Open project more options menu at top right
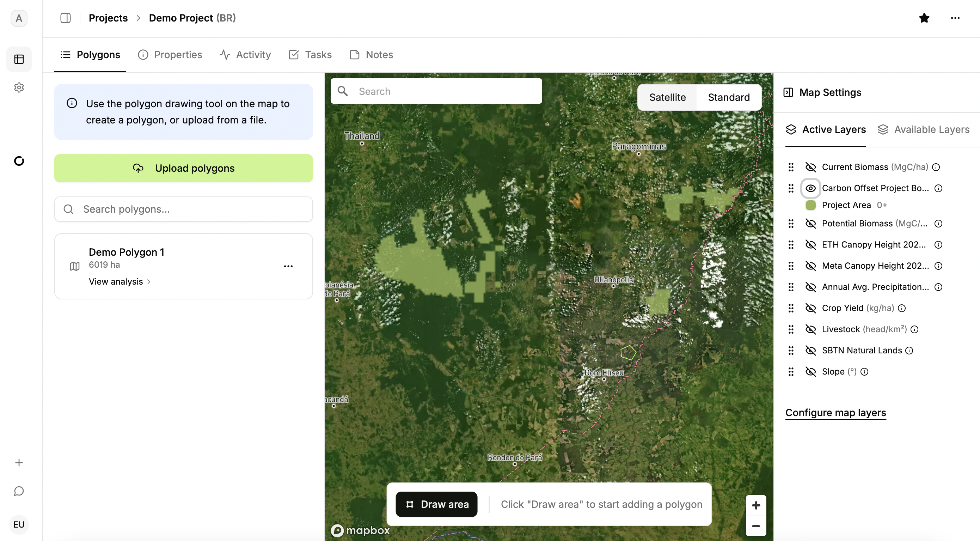980x541 pixels. click(955, 18)
